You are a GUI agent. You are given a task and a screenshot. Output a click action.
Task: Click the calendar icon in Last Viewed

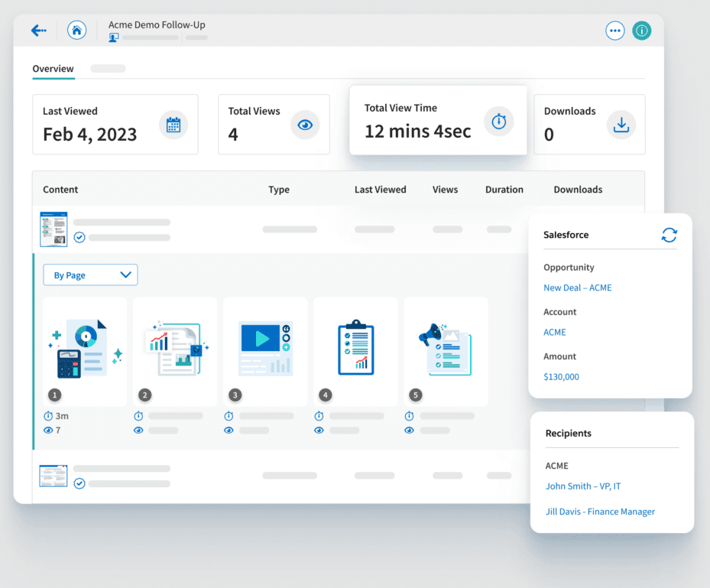173,125
